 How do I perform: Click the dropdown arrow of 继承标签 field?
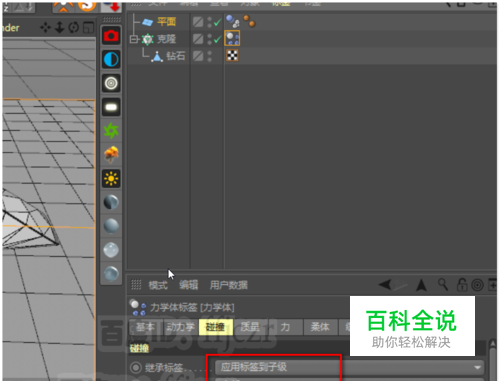pyautogui.click(x=477, y=368)
